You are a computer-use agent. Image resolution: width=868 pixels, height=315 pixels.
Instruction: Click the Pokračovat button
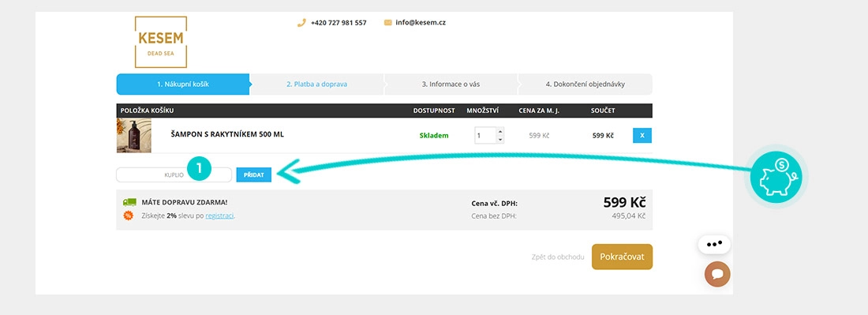coord(623,257)
